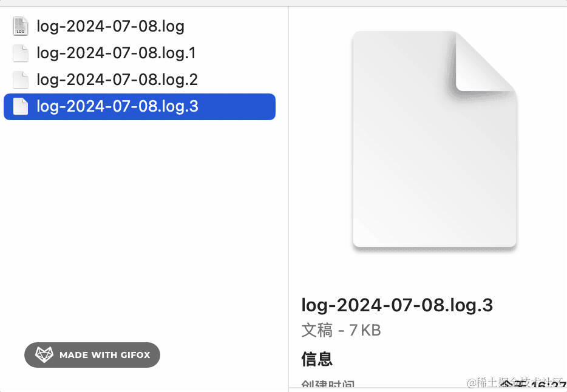
Task: Click the 稀土掘金技术社区 watermark text
Action: (x=516, y=384)
